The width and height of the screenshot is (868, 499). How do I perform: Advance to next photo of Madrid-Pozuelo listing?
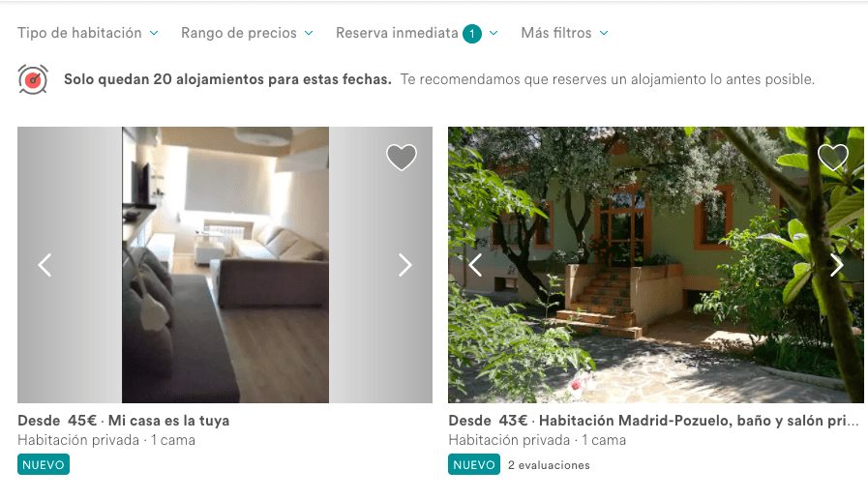[836, 265]
